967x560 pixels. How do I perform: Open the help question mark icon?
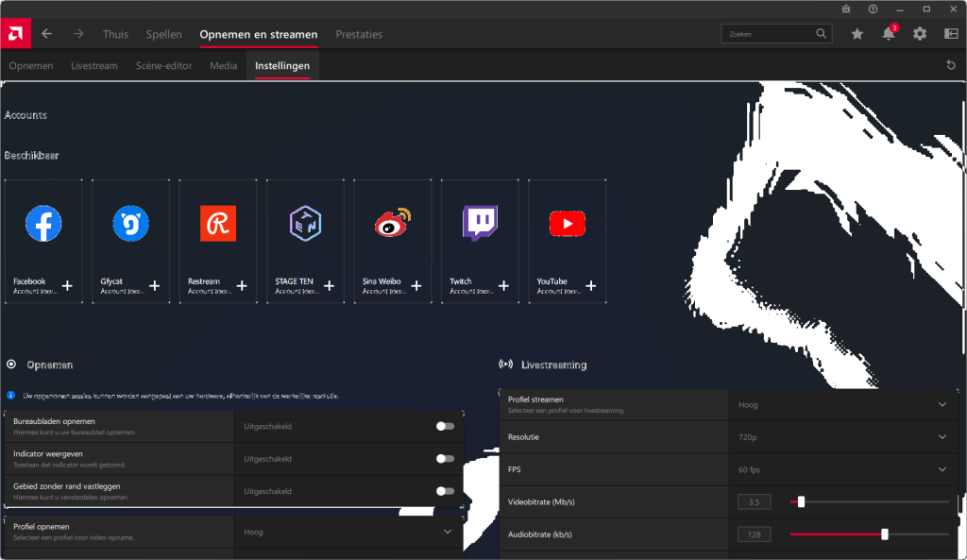(873, 9)
